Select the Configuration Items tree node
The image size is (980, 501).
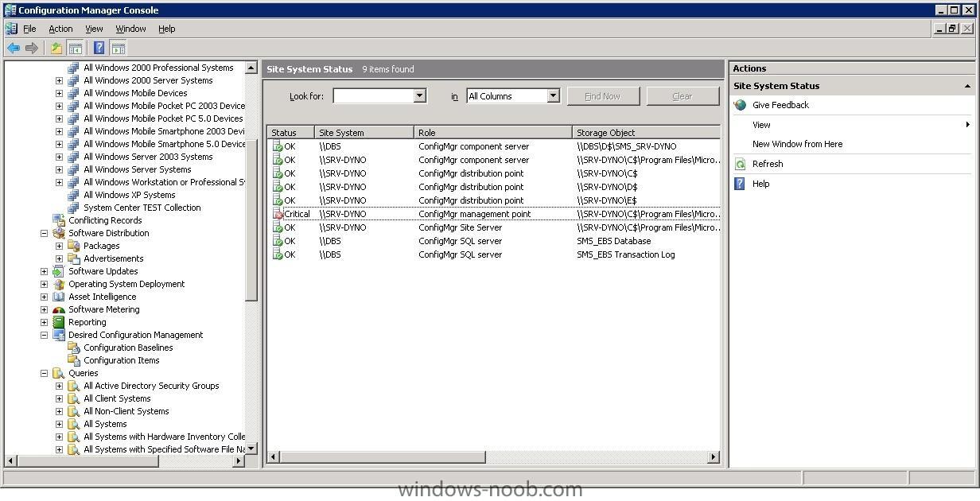pos(122,360)
